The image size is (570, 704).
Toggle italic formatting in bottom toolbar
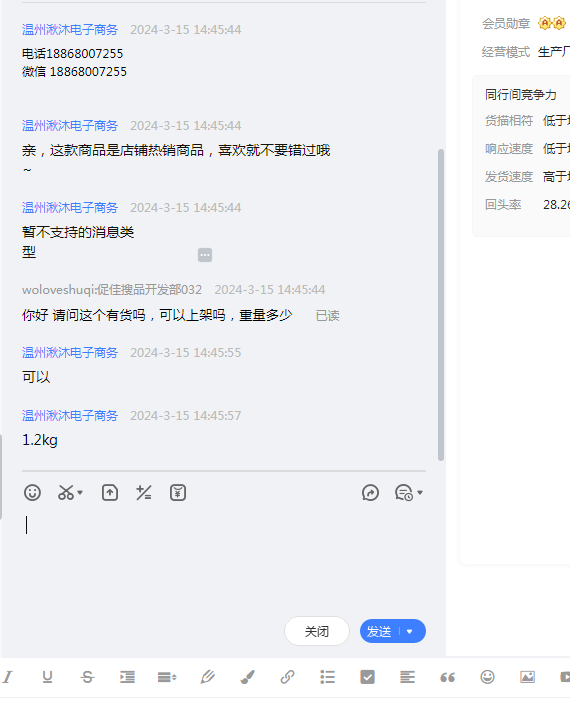(8, 677)
